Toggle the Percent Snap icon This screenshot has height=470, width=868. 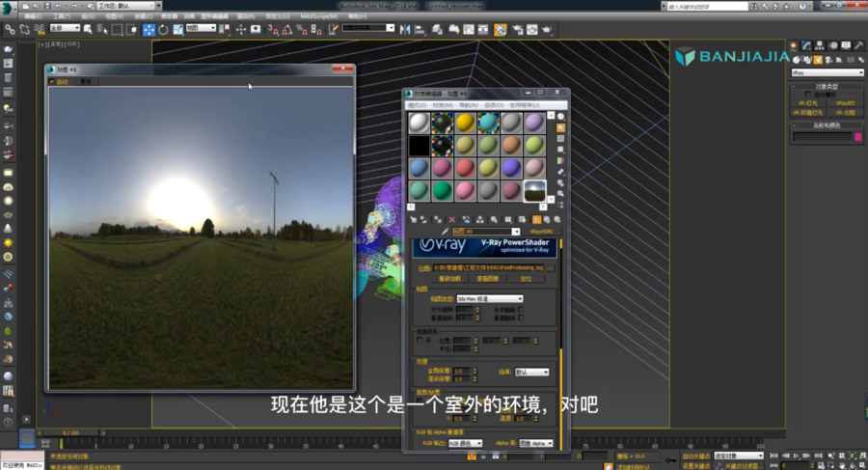point(302,29)
